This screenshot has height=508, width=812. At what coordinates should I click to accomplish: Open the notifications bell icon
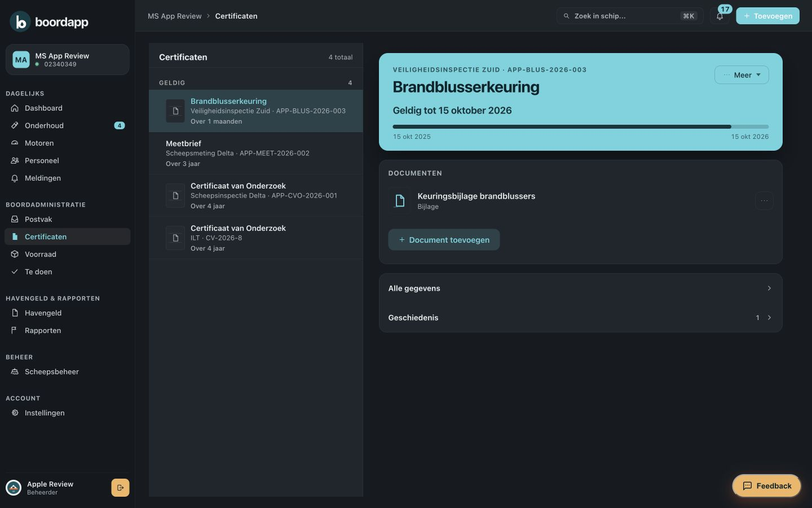(720, 16)
